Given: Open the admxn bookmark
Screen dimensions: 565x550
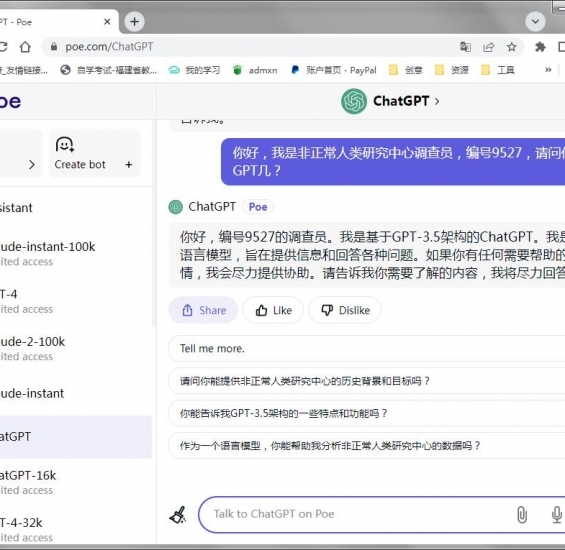Looking at the screenshot, I should tap(255, 70).
